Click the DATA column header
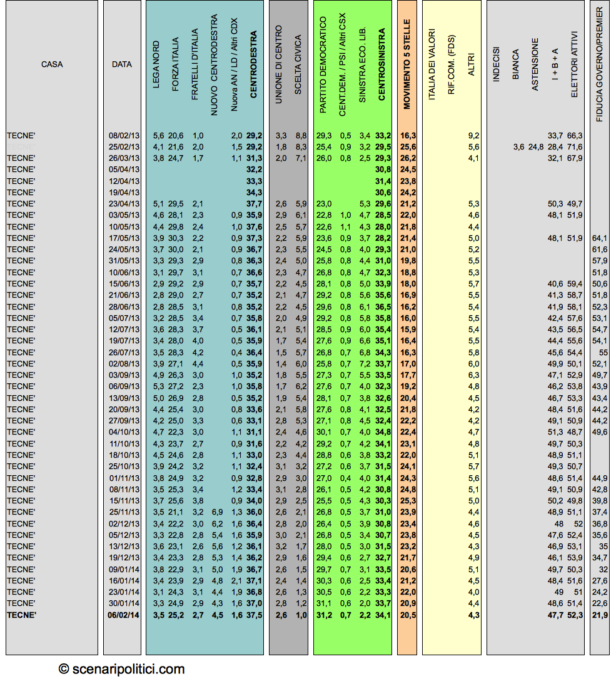 coord(122,64)
